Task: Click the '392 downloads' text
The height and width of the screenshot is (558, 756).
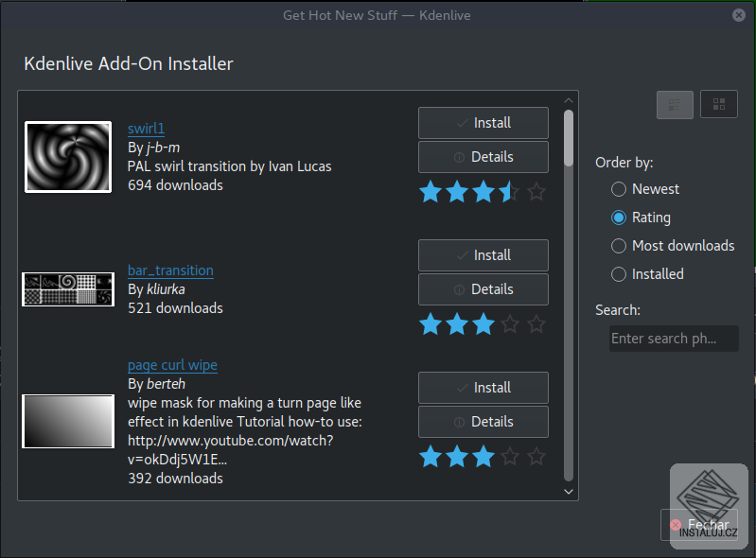Action: click(x=175, y=479)
